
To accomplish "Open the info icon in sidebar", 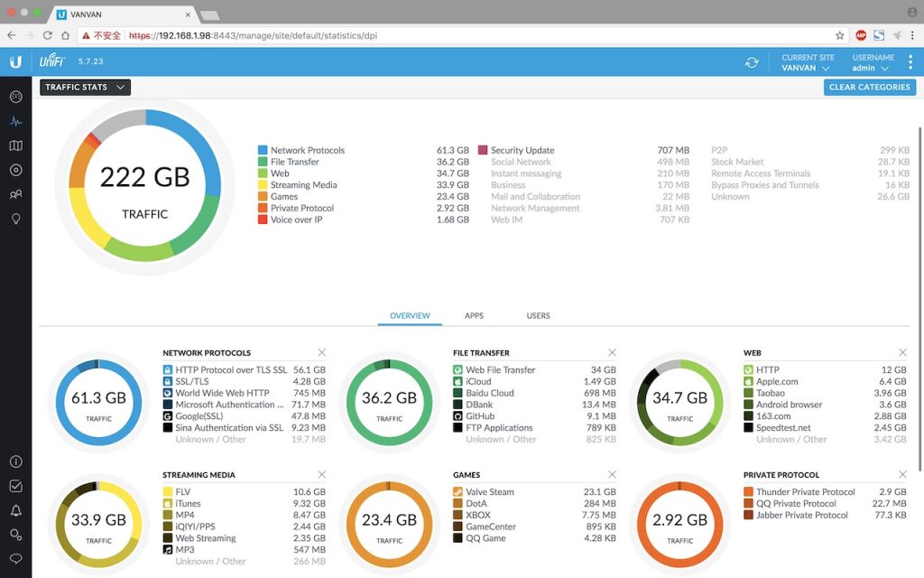I will 16,461.
